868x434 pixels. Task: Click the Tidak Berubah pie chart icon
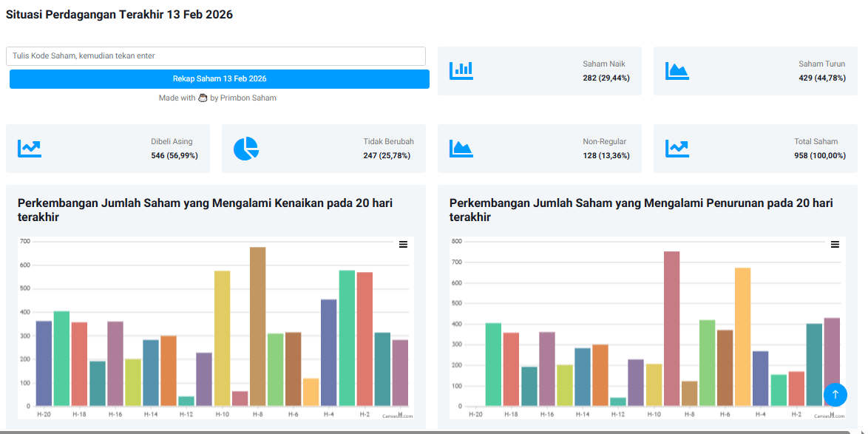(246, 149)
